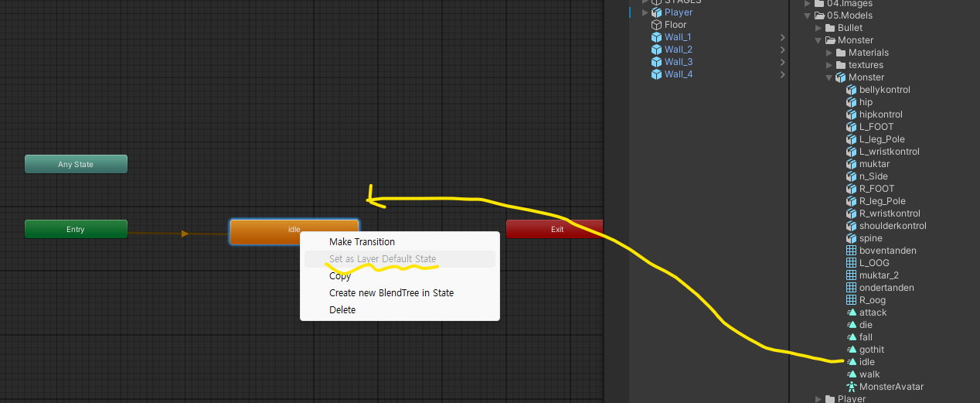Screen dimensions: 980x403
Task: Open Wall_1 prefab via its right chevron
Action: pos(782,37)
